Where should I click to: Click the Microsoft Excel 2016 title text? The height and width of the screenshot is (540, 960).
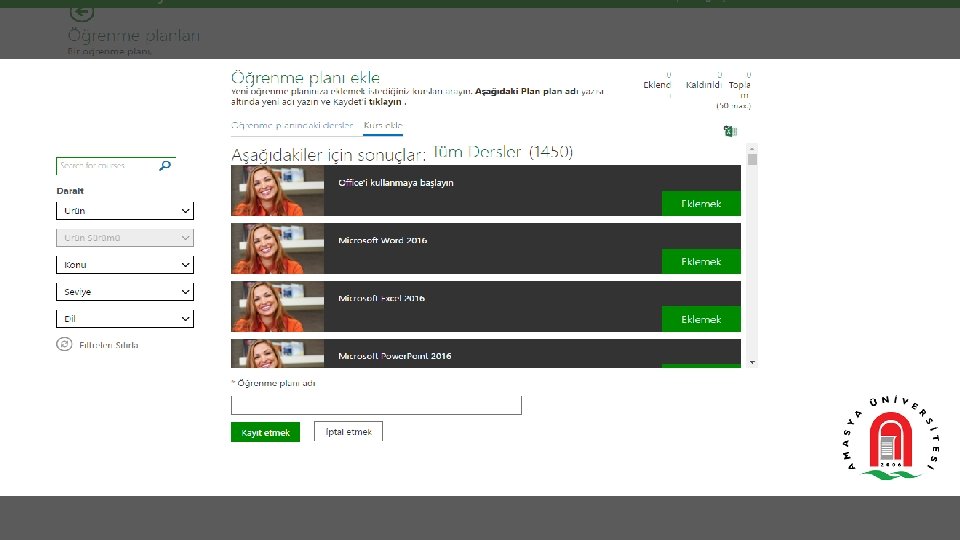coord(381,298)
